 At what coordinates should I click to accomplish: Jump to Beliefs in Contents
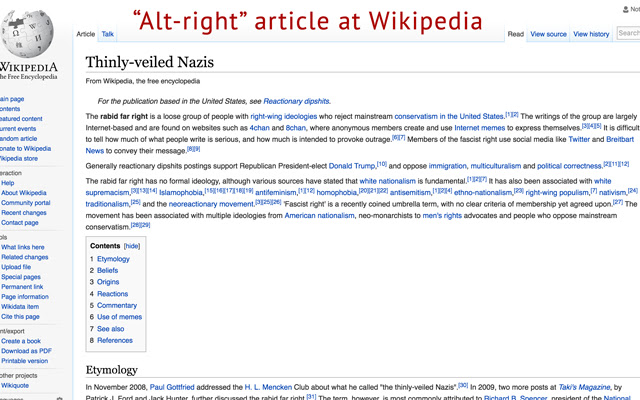(x=107, y=270)
